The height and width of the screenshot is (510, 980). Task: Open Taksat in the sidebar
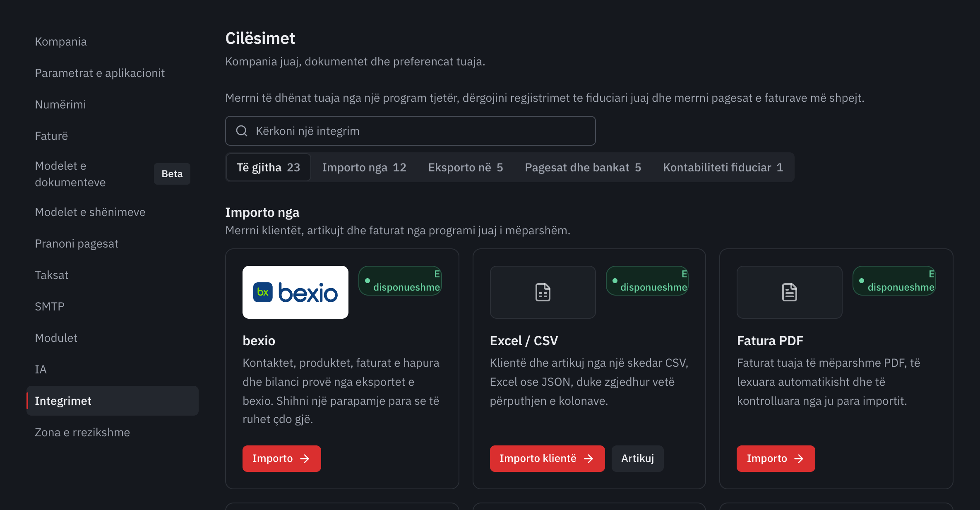[x=113, y=275]
